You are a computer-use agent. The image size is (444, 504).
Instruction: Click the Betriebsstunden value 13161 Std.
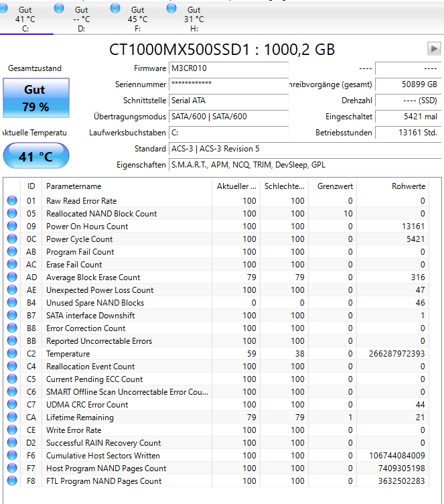[x=408, y=133]
